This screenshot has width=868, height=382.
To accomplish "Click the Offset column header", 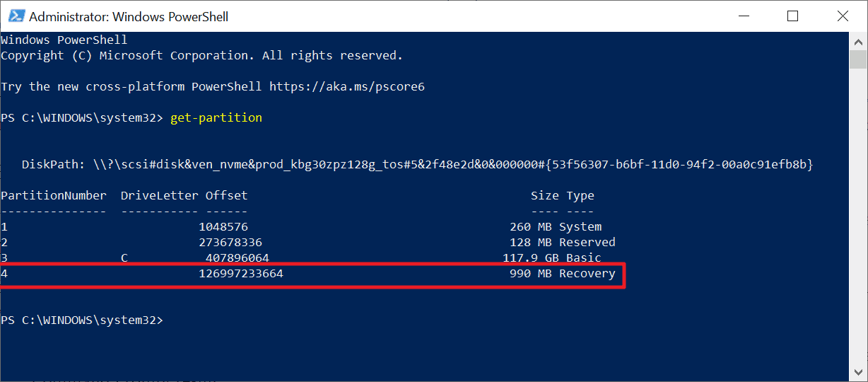I will click(227, 195).
